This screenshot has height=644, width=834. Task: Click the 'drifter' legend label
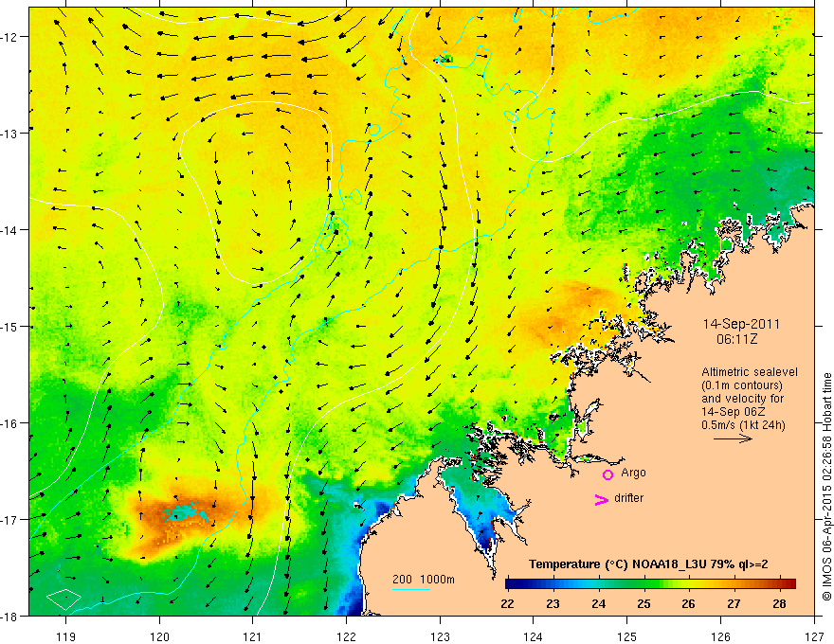[628, 498]
